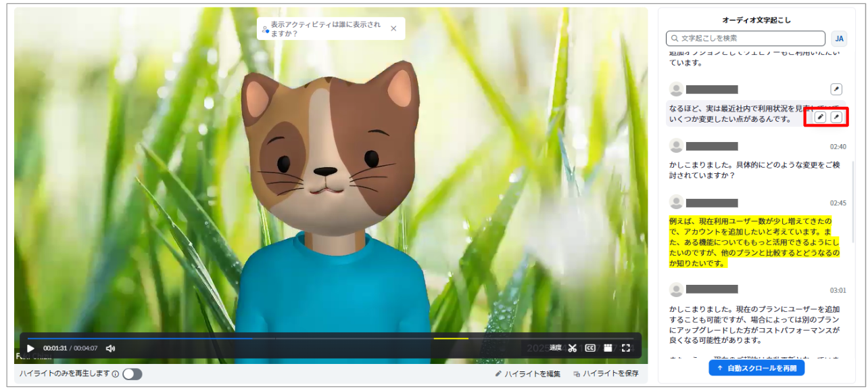Open the 速度 playback speed option

click(x=555, y=348)
